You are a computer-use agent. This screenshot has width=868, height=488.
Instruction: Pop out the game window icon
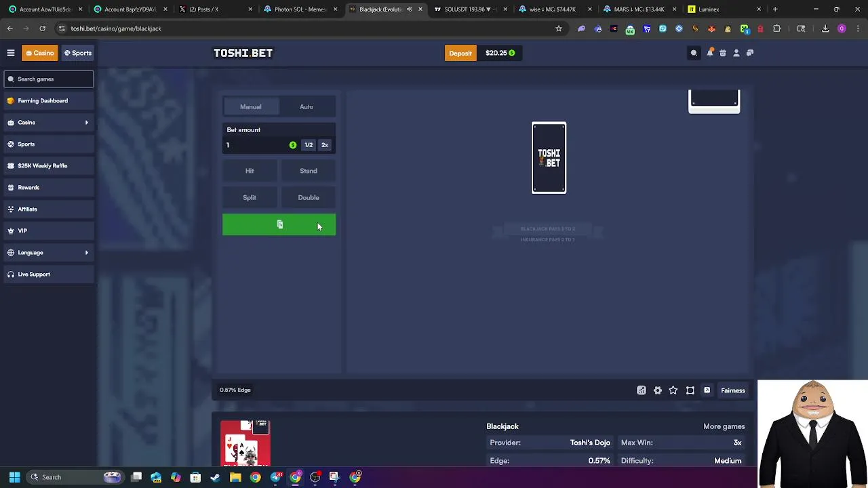(707, 390)
